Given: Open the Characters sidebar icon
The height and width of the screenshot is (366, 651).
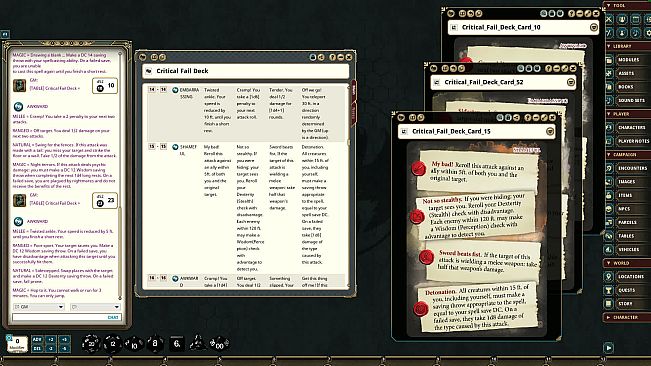Looking at the screenshot, I should tap(609, 127).
